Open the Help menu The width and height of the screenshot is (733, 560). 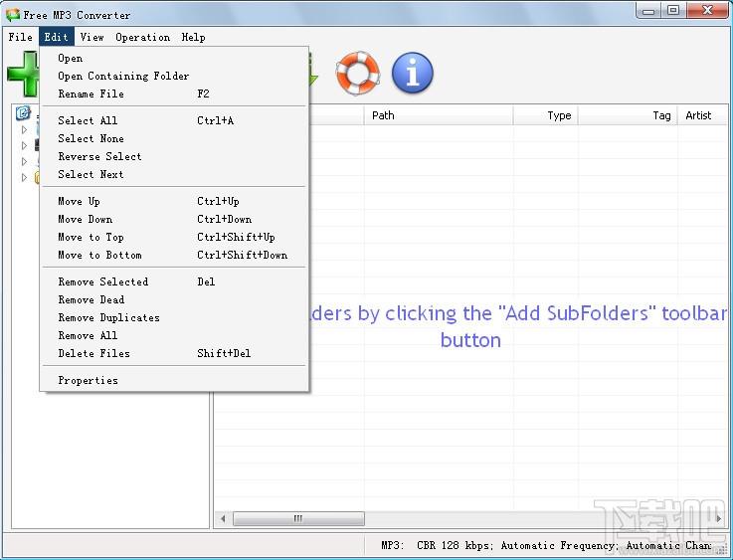[194, 37]
